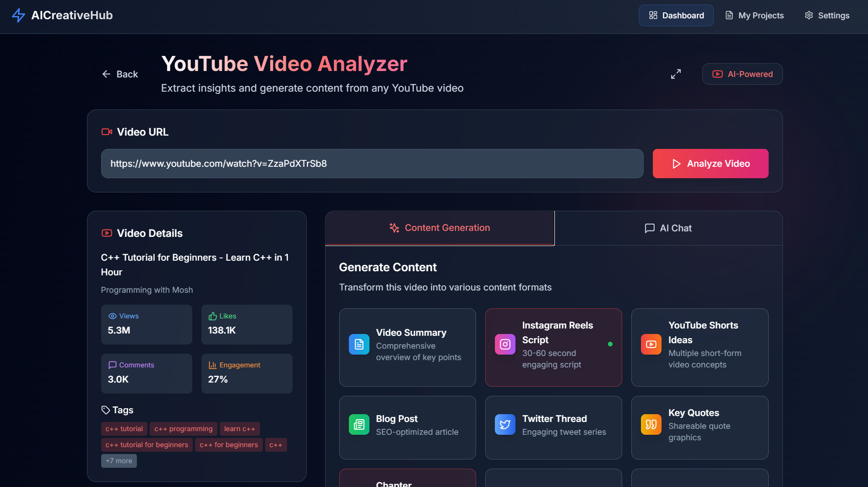Open My Projects in the top navigation
868x487 pixels.
[754, 16]
